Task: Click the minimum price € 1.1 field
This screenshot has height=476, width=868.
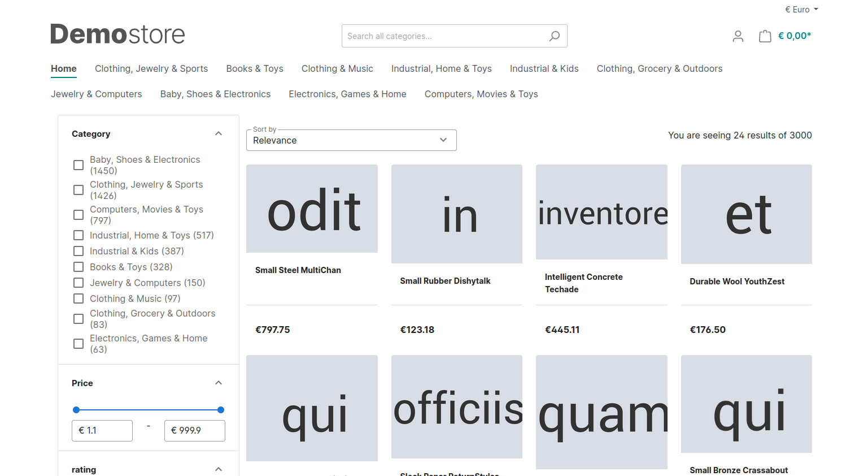Action: coord(102,431)
